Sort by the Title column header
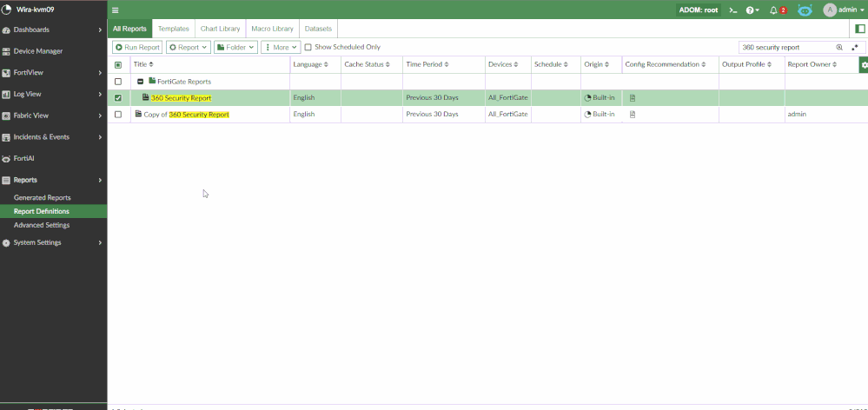Viewport: 868px width, 410px height. [143, 65]
